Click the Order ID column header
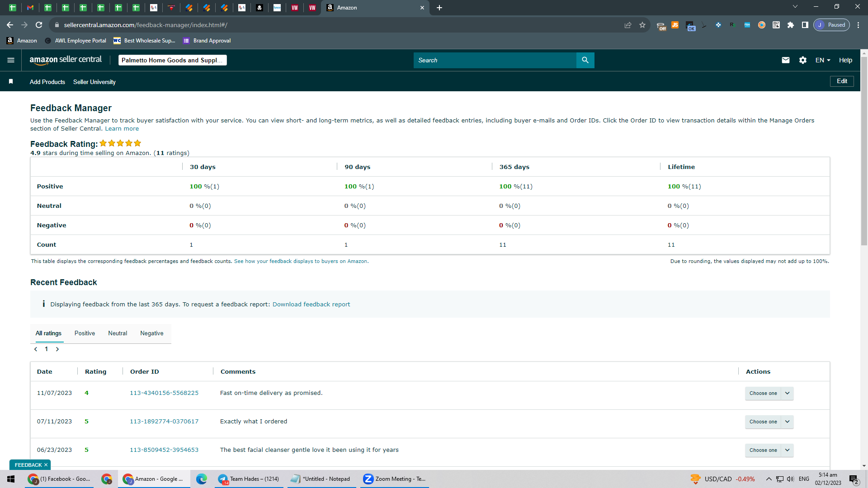Screen dimensions: 868x488 [145, 372]
